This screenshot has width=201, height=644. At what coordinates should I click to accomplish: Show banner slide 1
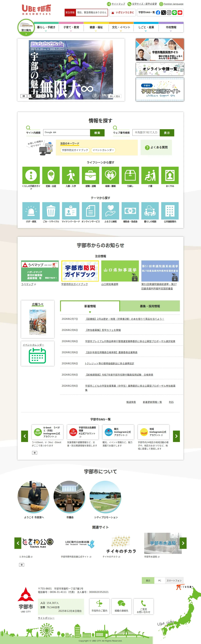tap(29, 96)
